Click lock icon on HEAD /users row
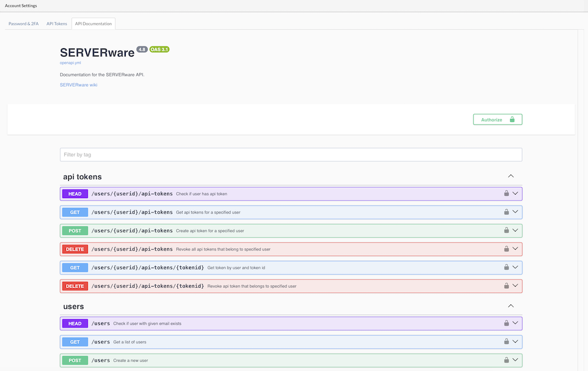 pyautogui.click(x=506, y=323)
